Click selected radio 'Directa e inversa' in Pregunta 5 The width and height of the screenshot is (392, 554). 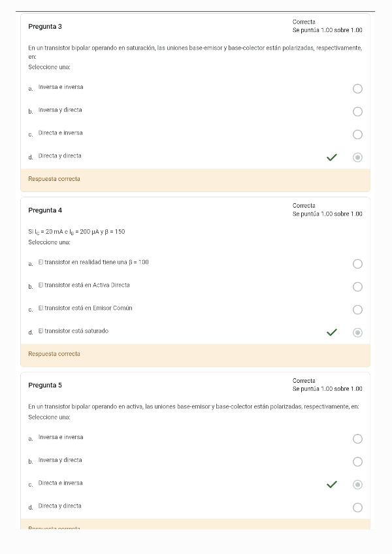coord(357,485)
